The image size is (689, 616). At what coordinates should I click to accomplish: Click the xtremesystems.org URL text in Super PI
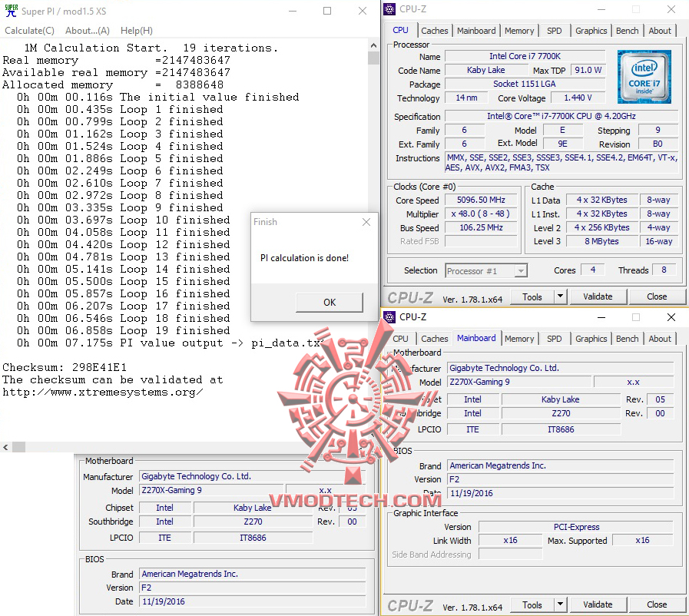[x=103, y=392]
